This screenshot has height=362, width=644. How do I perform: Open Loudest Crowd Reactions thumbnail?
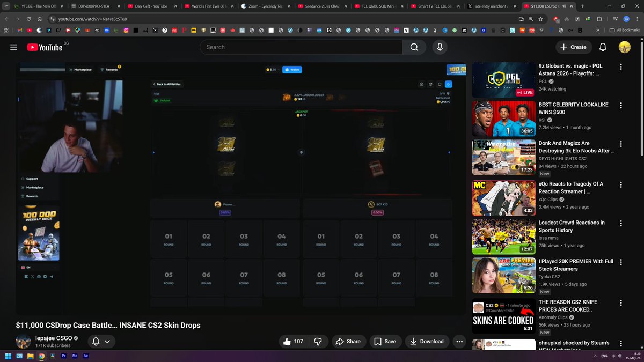503,236
